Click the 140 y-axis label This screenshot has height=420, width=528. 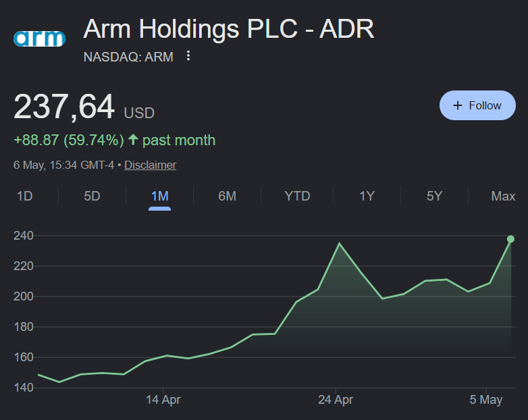24,388
